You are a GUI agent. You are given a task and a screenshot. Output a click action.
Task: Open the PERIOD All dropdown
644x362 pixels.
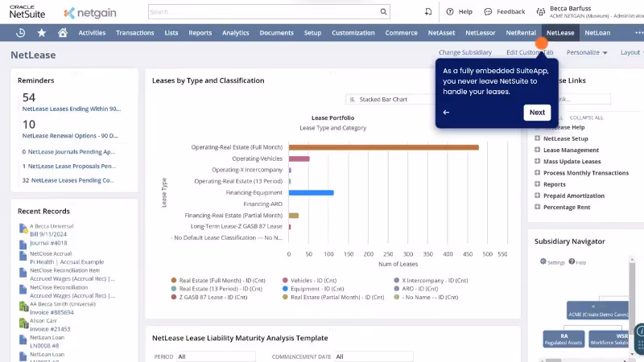216,356
